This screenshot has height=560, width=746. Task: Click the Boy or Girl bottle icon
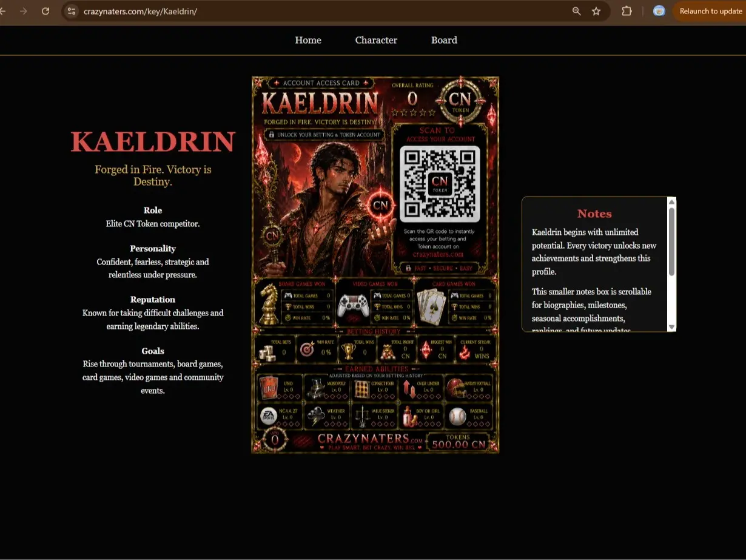409,416
